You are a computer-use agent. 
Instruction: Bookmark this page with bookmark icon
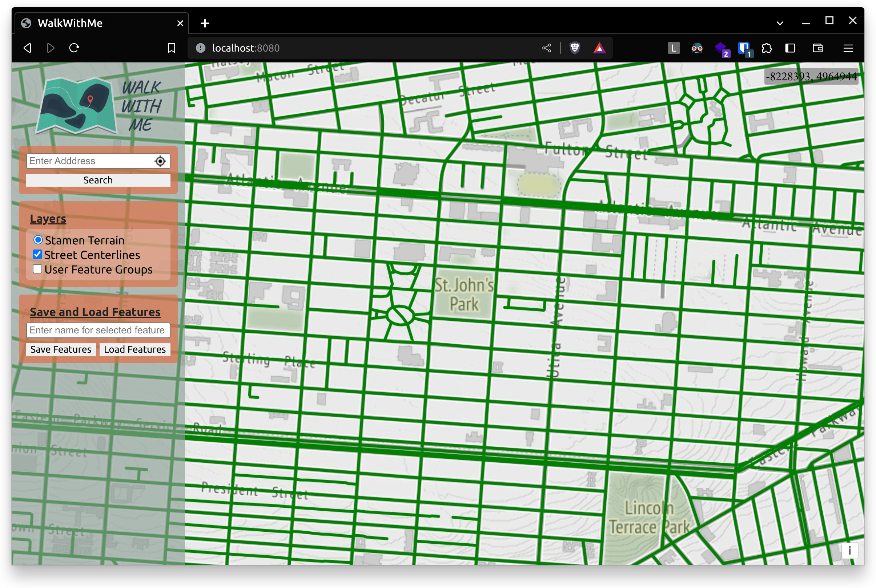tap(172, 48)
